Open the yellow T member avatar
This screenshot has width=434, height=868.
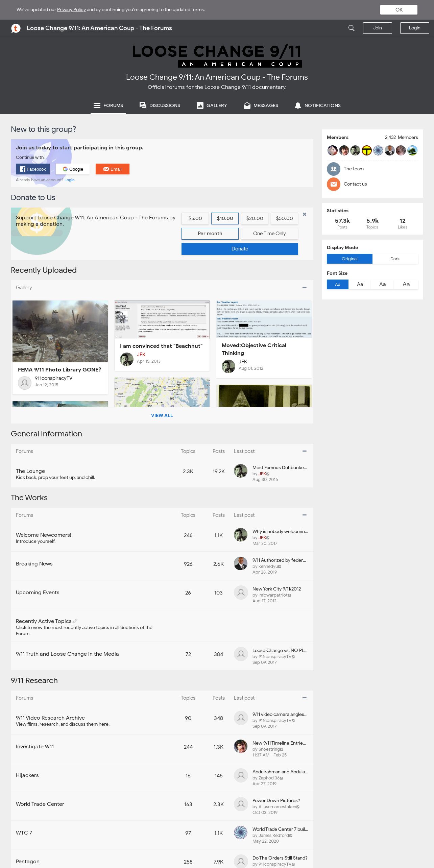click(x=367, y=150)
